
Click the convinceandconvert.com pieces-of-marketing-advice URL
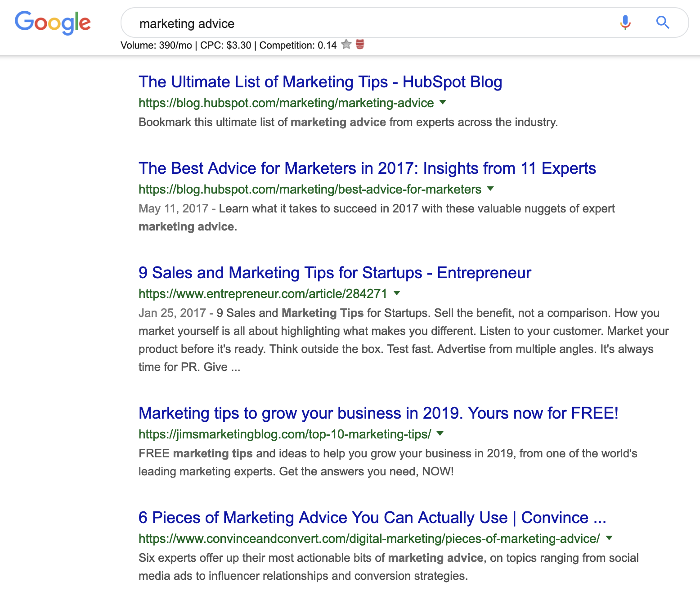click(369, 539)
